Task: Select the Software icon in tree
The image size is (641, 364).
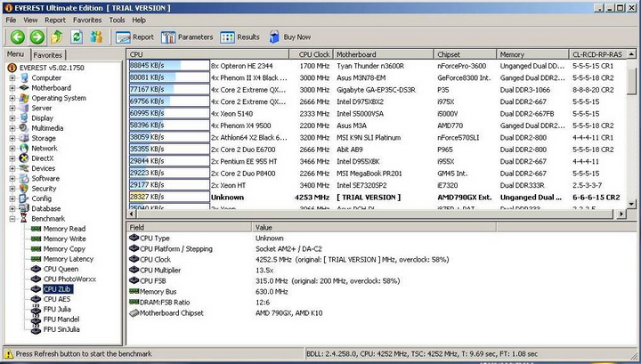Action: click(24, 179)
